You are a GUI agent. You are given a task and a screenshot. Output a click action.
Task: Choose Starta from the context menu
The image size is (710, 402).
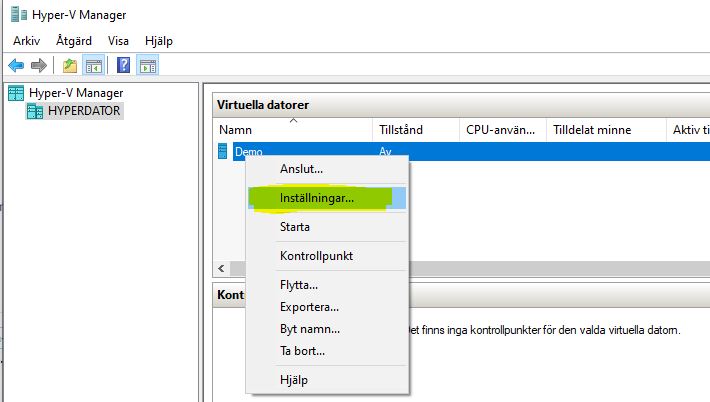[327, 227]
